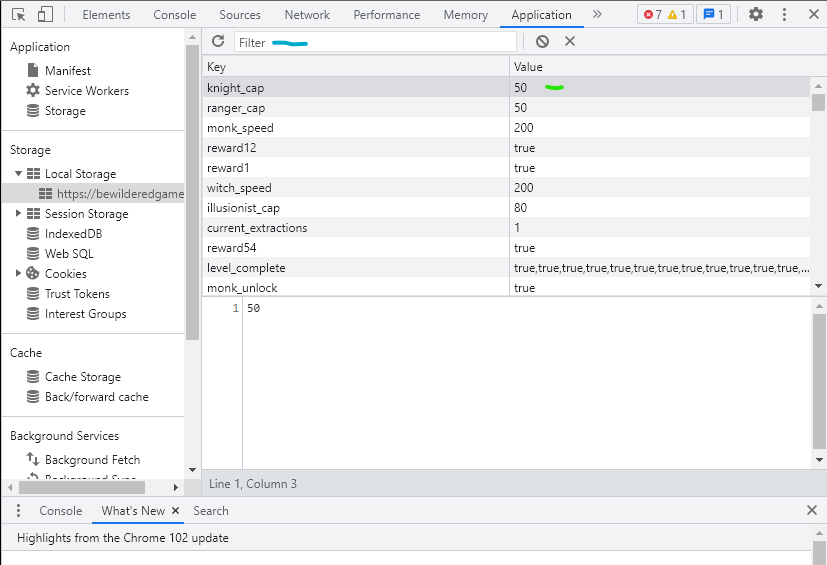Sort by the Key column header
This screenshot has height=565, width=827.
tap(355, 66)
